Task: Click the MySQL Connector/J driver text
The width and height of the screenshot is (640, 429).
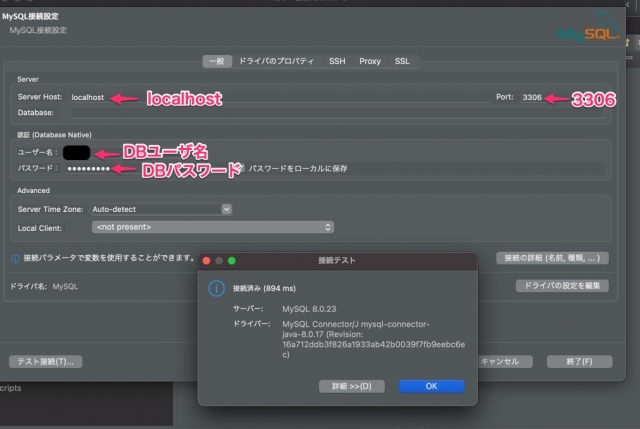Action: (x=373, y=339)
